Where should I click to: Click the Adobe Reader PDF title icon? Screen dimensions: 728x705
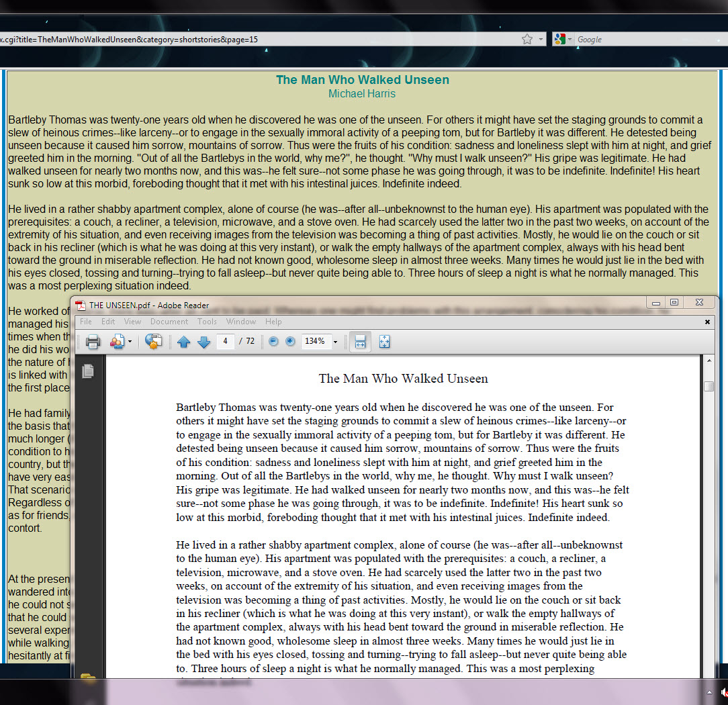pyautogui.click(x=81, y=305)
